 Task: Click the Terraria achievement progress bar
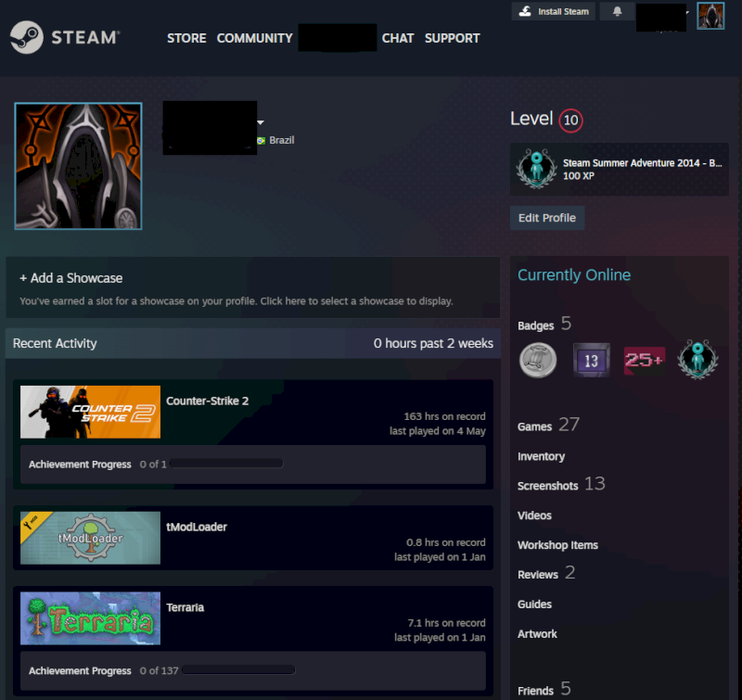point(238,669)
